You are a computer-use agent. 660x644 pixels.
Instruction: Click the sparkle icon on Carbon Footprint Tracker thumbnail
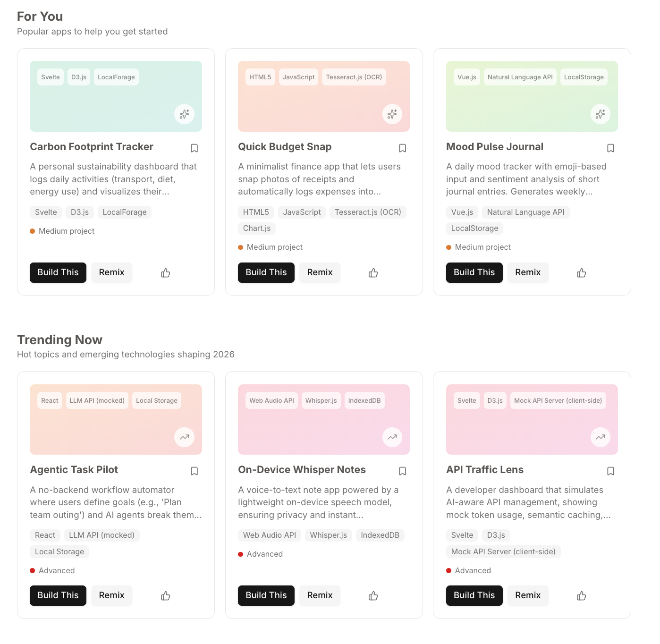[x=184, y=114]
